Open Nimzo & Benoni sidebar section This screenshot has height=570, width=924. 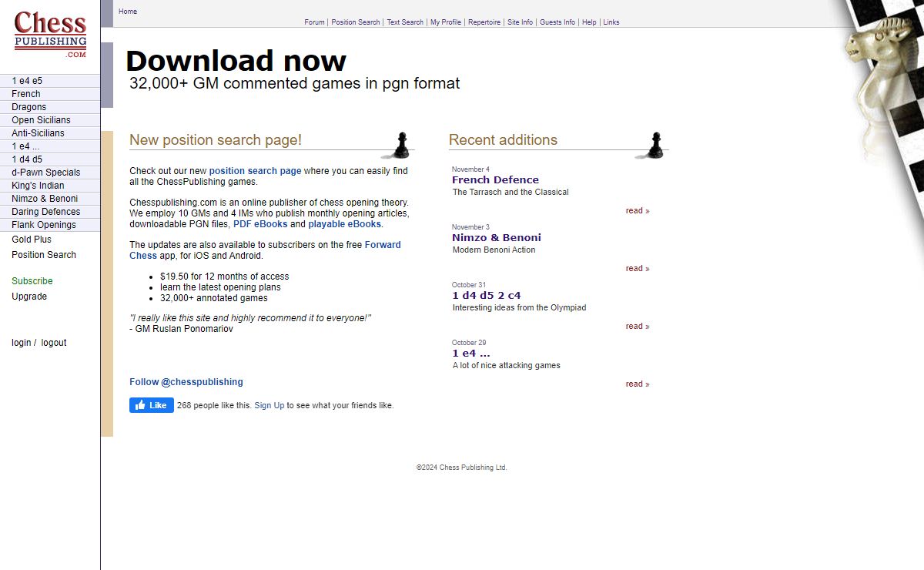click(50, 199)
